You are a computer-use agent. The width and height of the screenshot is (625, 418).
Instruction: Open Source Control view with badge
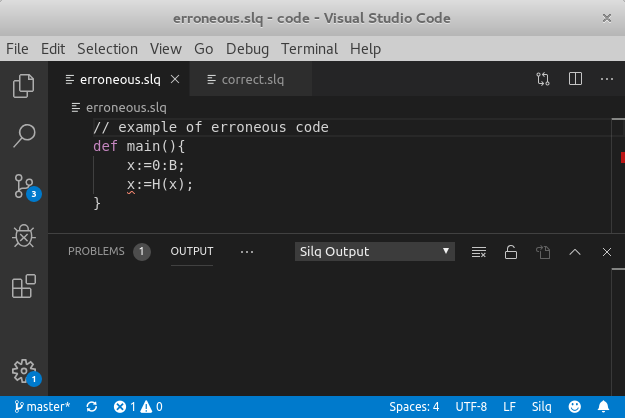coord(23,186)
